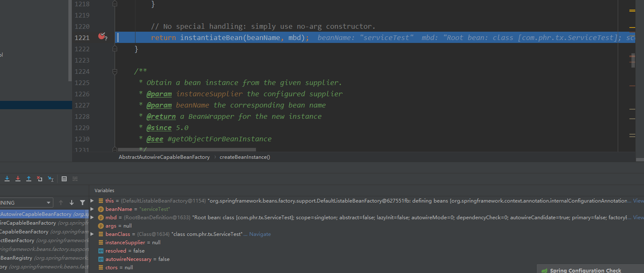Click the icon beside ctors variable
Image resolution: width=644 pixels, height=273 pixels.
click(100, 268)
